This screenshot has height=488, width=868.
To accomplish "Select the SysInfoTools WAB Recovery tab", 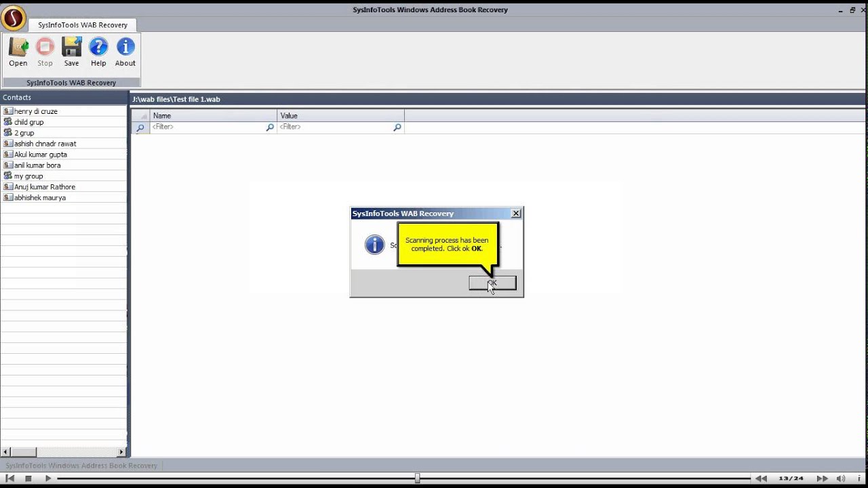I will point(83,25).
